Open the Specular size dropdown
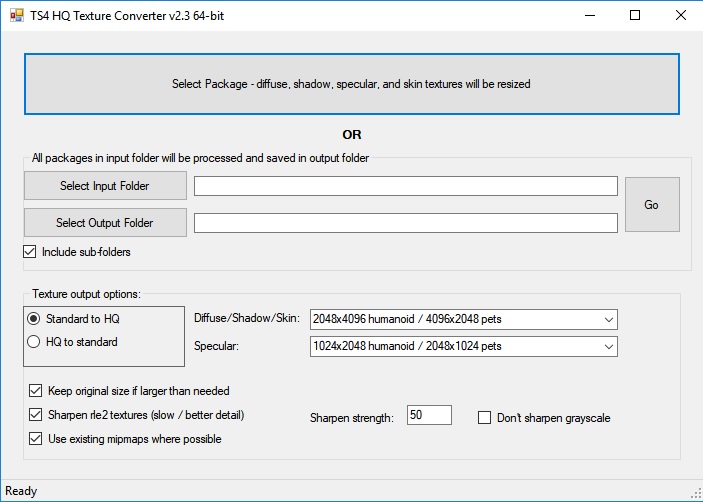 click(464, 346)
